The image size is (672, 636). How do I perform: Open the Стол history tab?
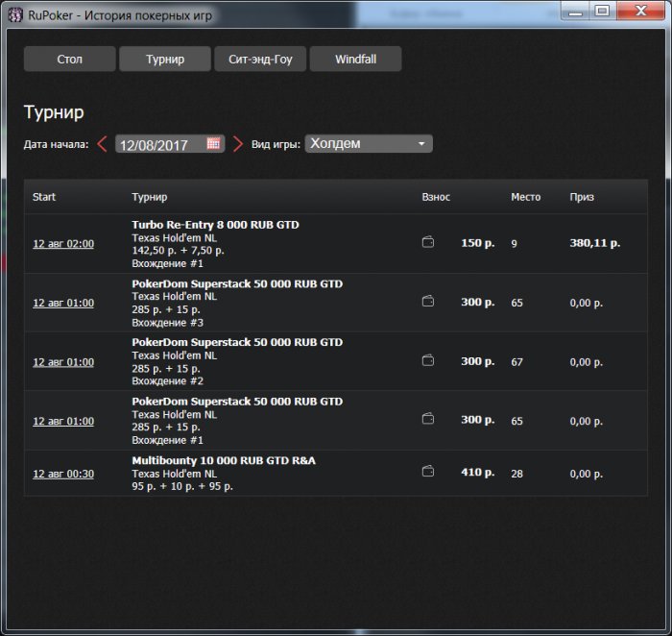69,59
